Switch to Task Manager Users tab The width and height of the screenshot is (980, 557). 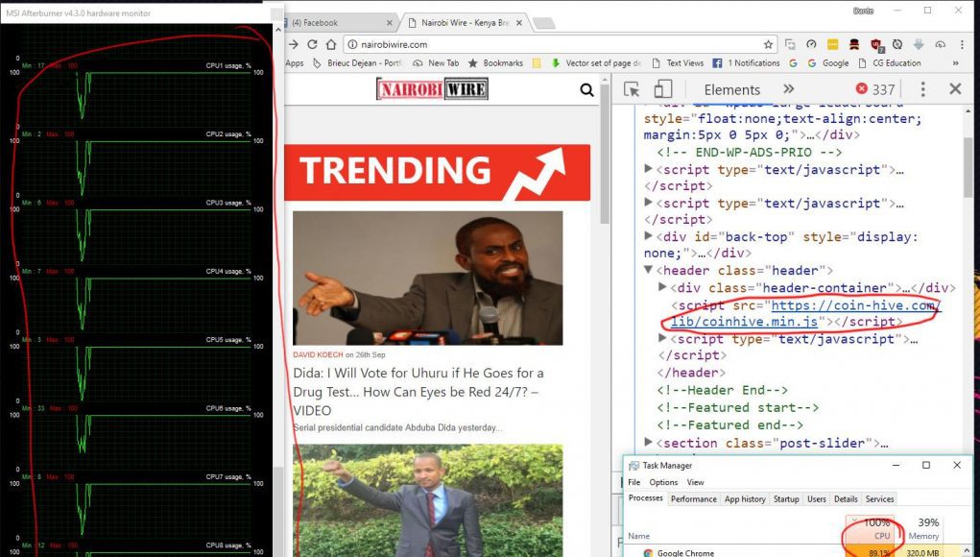(816, 498)
